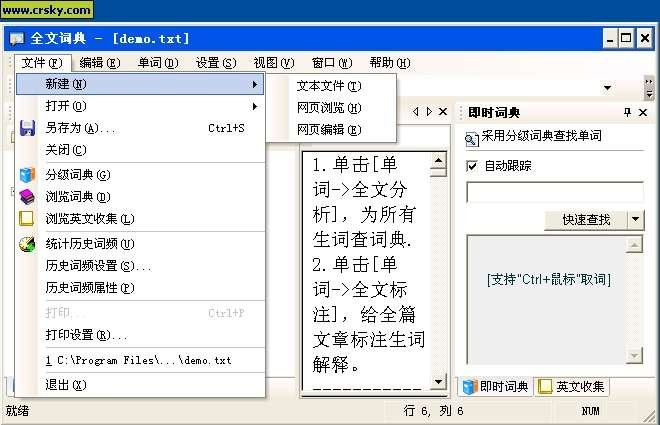The width and height of the screenshot is (660, 425).
Task: Choose 统计历史词频(U) menu entry
Action: tap(140, 244)
